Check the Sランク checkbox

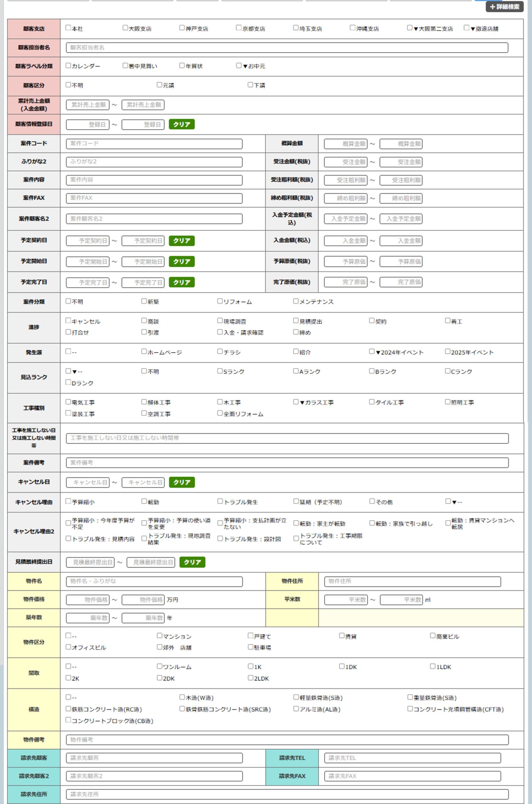point(220,371)
